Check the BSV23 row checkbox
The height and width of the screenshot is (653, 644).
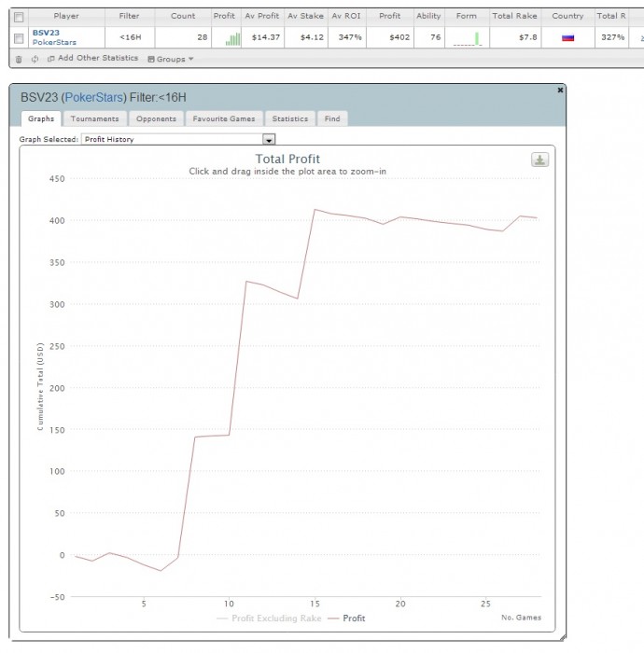tap(19, 39)
